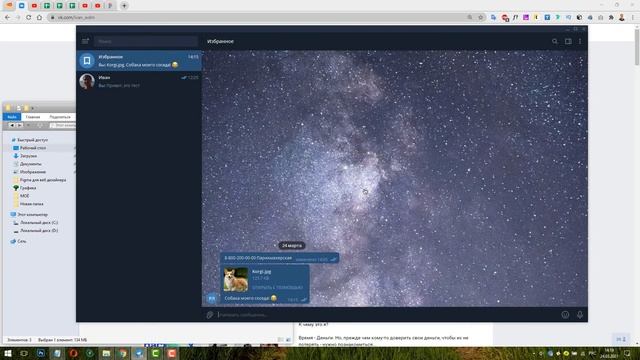This screenshot has width=640, height=360.
Task: Click the Chrome home button
Action: (x=39, y=18)
